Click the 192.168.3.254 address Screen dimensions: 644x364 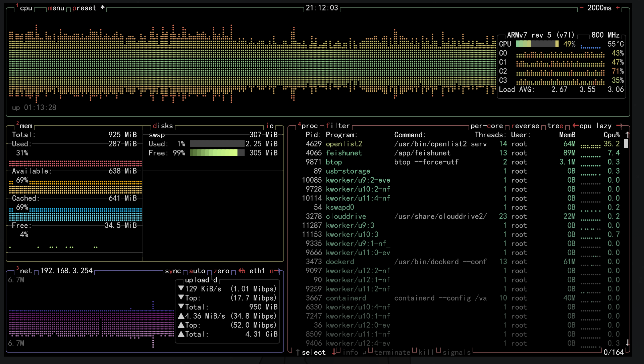click(x=66, y=271)
